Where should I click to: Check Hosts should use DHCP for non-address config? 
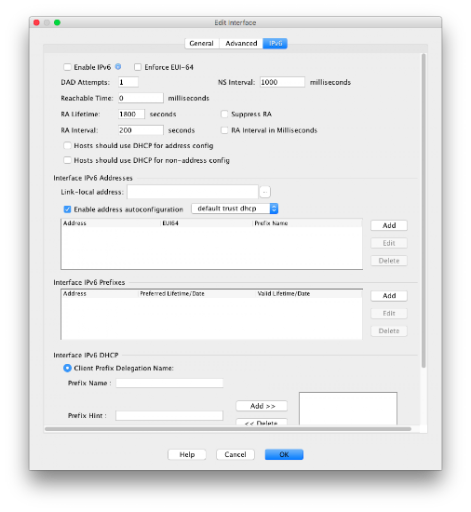[67, 160]
